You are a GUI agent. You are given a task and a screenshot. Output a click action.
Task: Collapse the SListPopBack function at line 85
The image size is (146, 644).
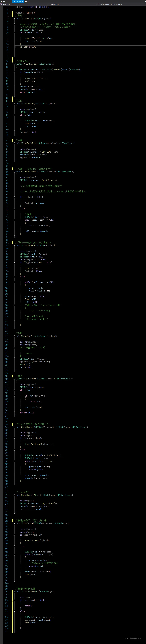coord(14,246)
